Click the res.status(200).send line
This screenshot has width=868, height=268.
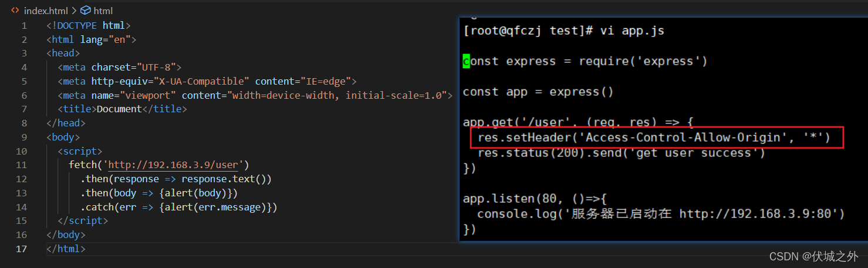[622, 153]
